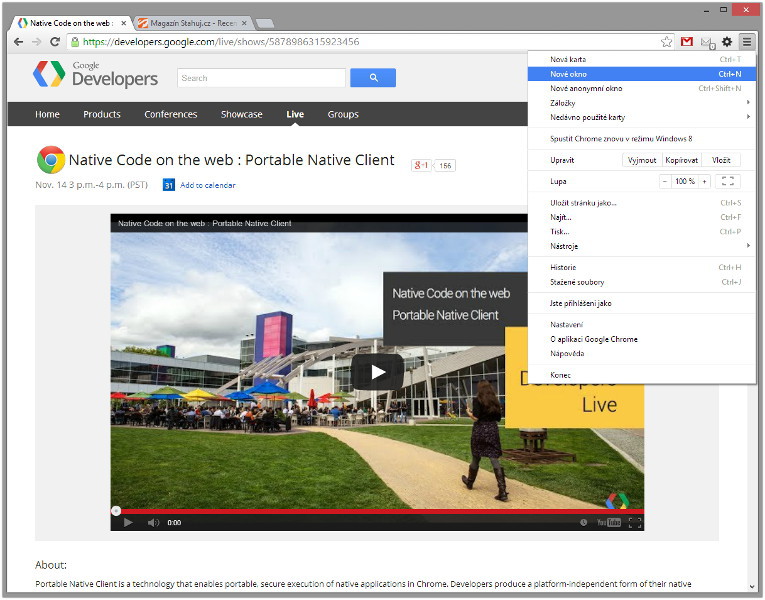Viewport: 765px width, 600px height.
Task: Click Add to calendar link
Action: (208, 185)
